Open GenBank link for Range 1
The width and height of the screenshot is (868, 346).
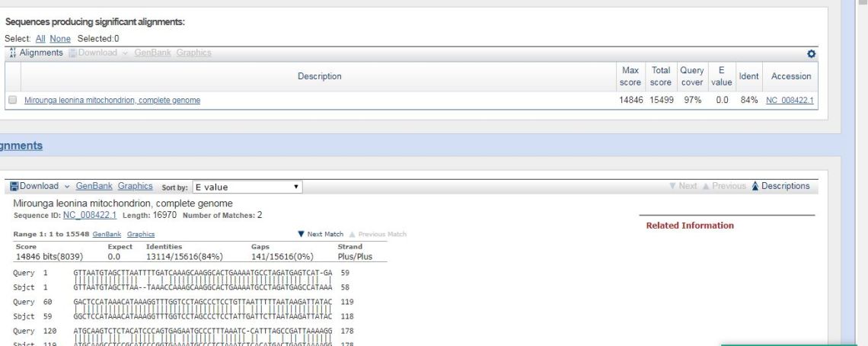pos(106,235)
